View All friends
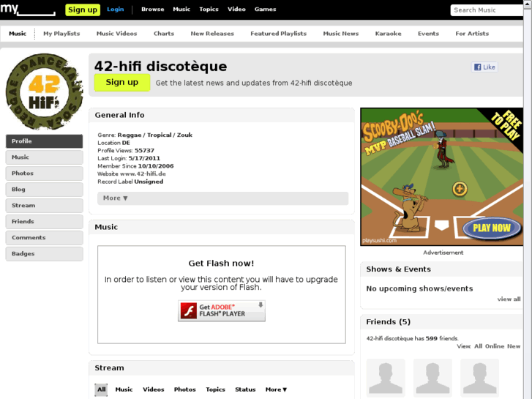Screen dimensions: 532x399 (x=479, y=346)
